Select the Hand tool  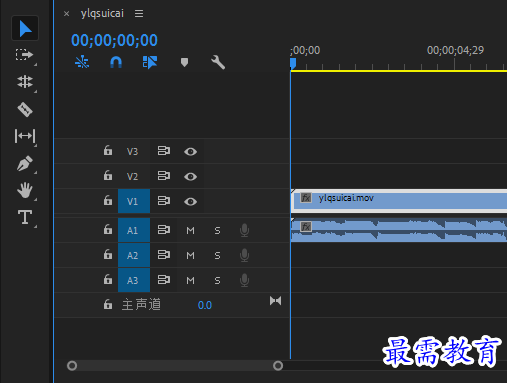(25, 190)
